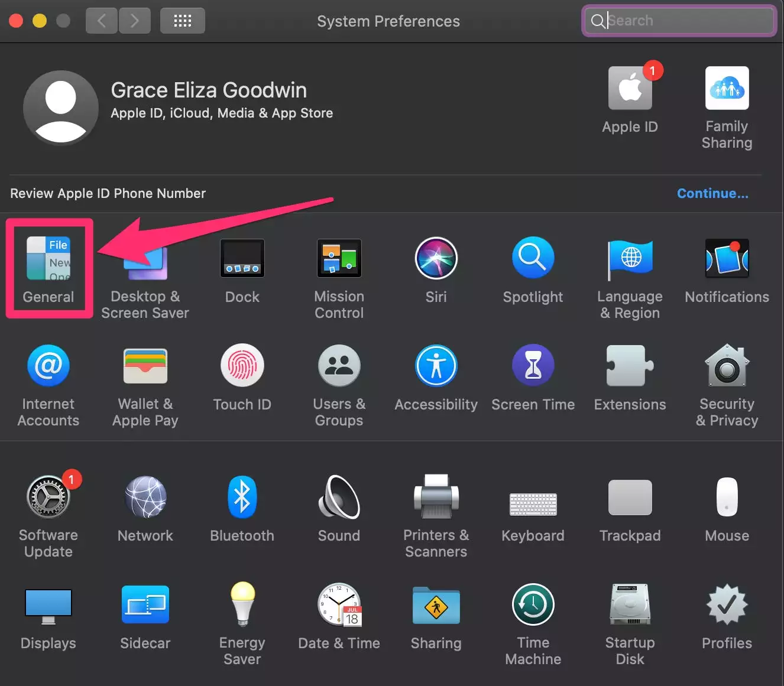Image resolution: width=784 pixels, height=686 pixels.
Task: Click 'Review Apple ID Phone Number' text
Action: pyautogui.click(x=108, y=194)
